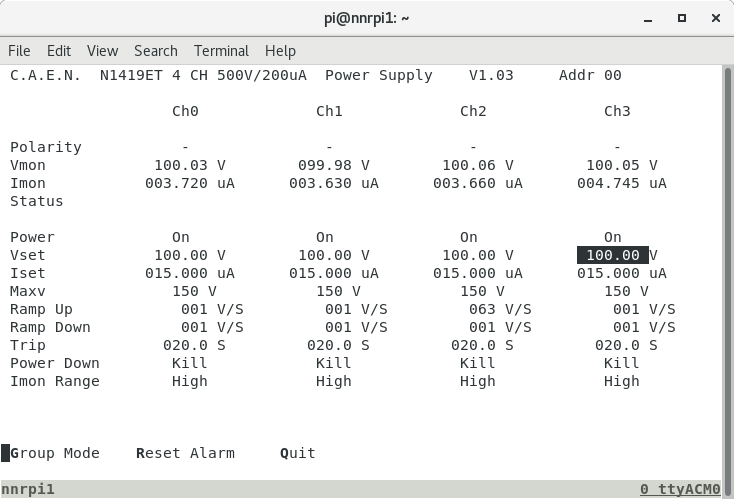Click the ttyACM0 window tab in status bar

680,489
